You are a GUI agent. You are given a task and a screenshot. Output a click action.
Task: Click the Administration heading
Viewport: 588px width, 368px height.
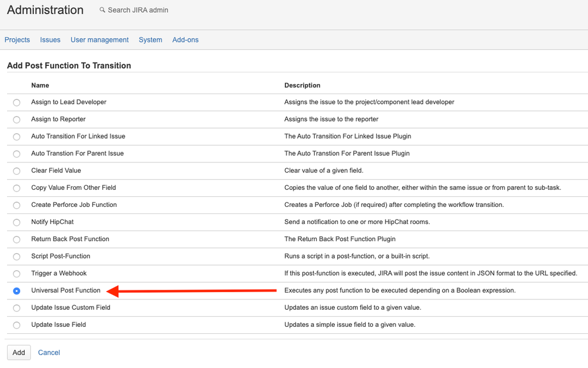[45, 10]
